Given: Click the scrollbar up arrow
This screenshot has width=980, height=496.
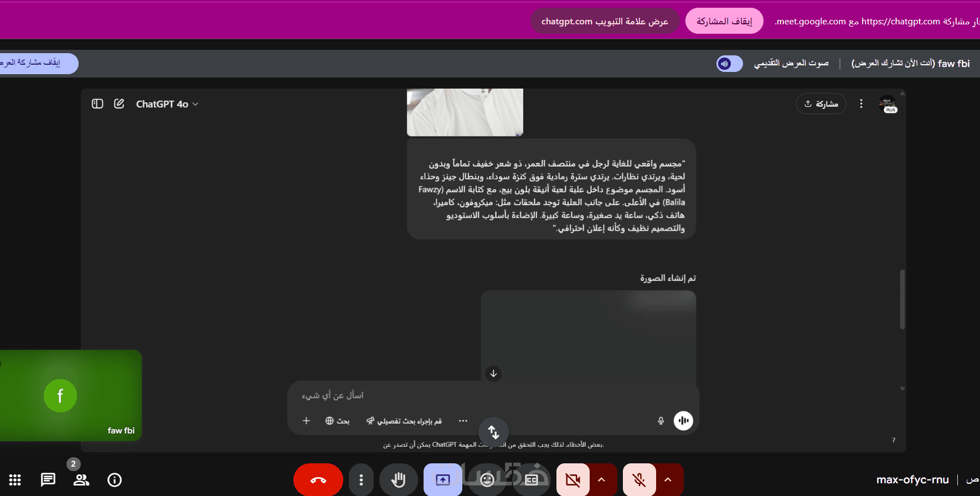Looking at the screenshot, I should click(902, 93).
